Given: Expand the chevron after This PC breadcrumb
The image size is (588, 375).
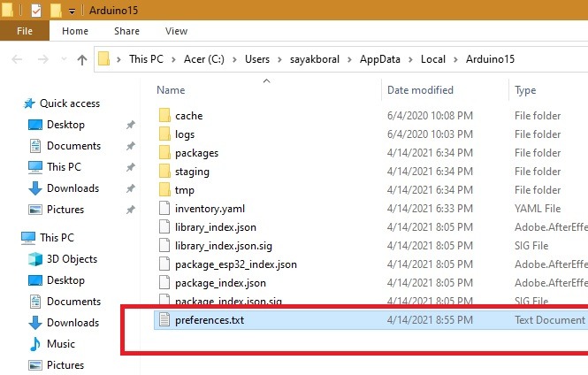Looking at the screenshot, I should click(x=173, y=59).
